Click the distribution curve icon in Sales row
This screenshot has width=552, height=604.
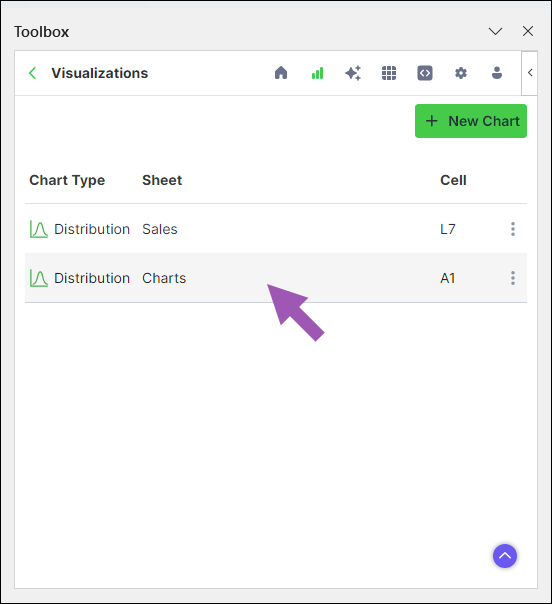(x=39, y=229)
